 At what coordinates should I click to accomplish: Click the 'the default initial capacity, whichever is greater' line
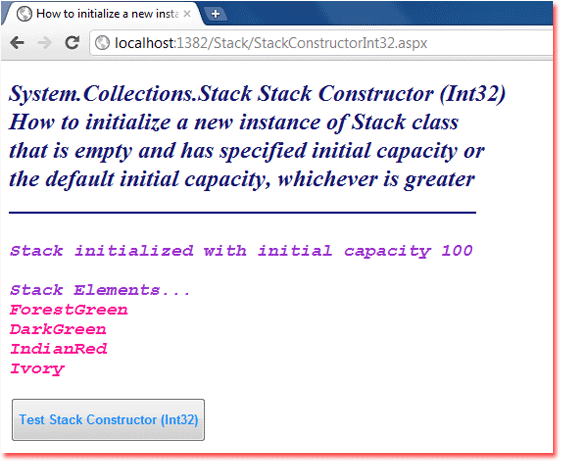pyautogui.click(x=242, y=180)
